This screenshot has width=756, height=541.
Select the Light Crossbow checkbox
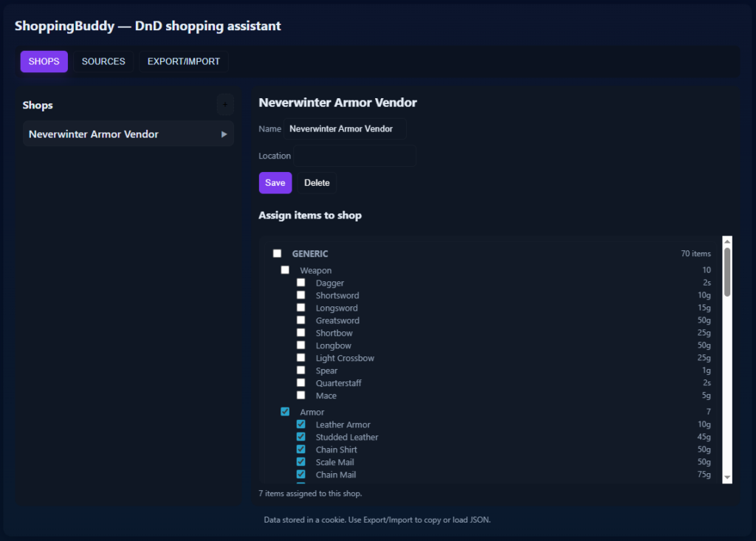click(x=300, y=358)
